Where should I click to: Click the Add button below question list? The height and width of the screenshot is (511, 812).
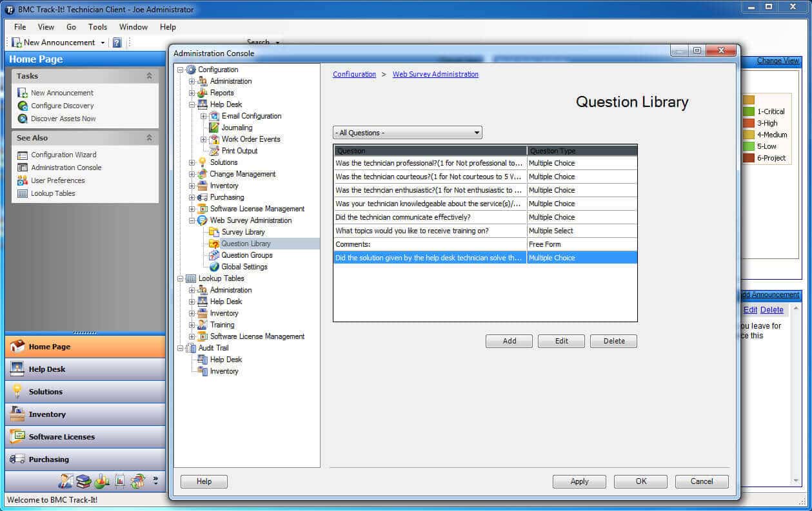tap(510, 341)
